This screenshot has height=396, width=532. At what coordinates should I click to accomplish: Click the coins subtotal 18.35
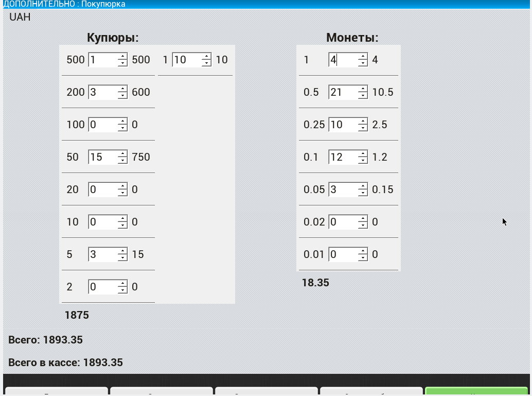click(315, 283)
